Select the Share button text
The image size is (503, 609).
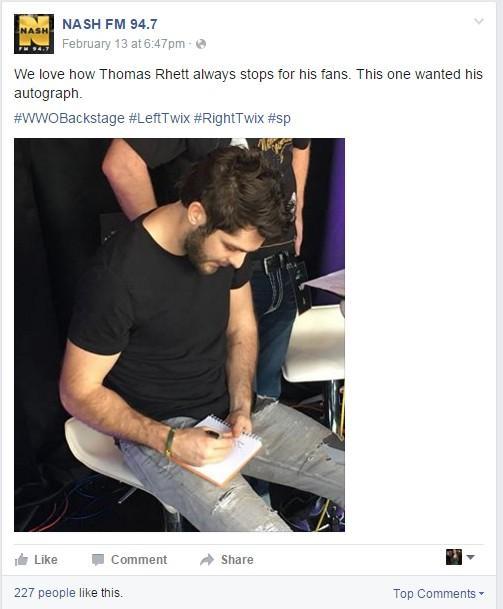[x=237, y=560]
